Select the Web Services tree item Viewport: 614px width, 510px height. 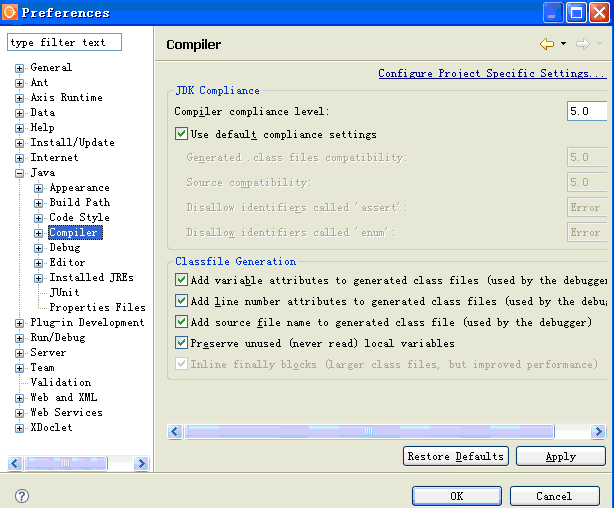66,412
